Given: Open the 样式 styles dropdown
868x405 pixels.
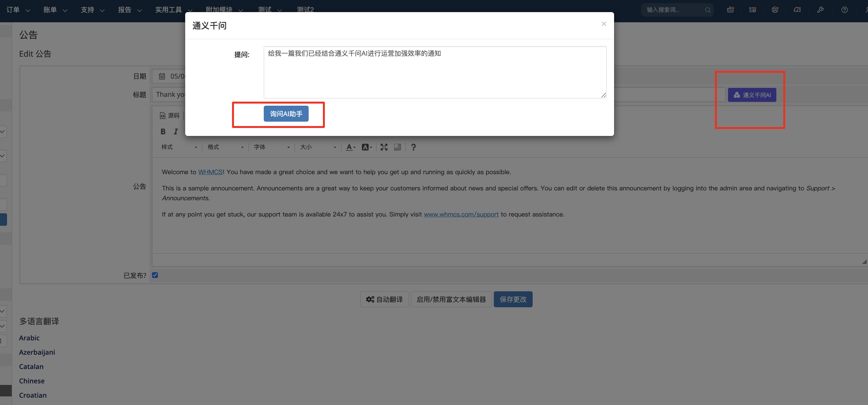Looking at the screenshot, I should click(x=178, y=147).
